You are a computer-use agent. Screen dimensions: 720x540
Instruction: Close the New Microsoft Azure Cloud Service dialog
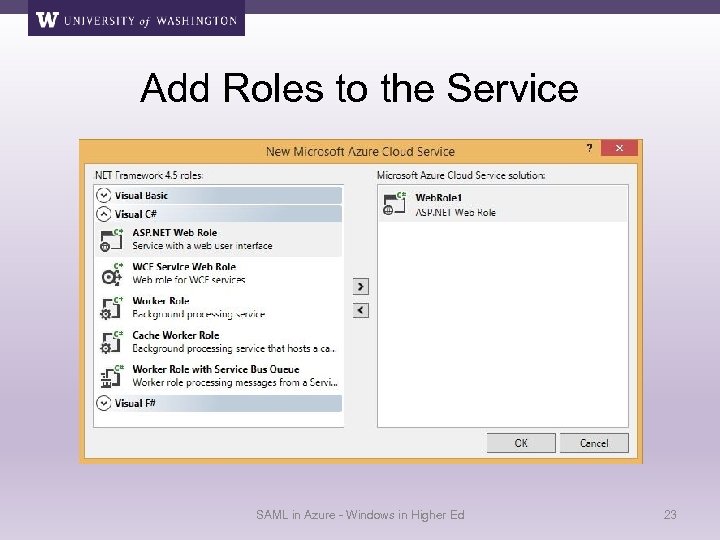click(x=619, y=148)
